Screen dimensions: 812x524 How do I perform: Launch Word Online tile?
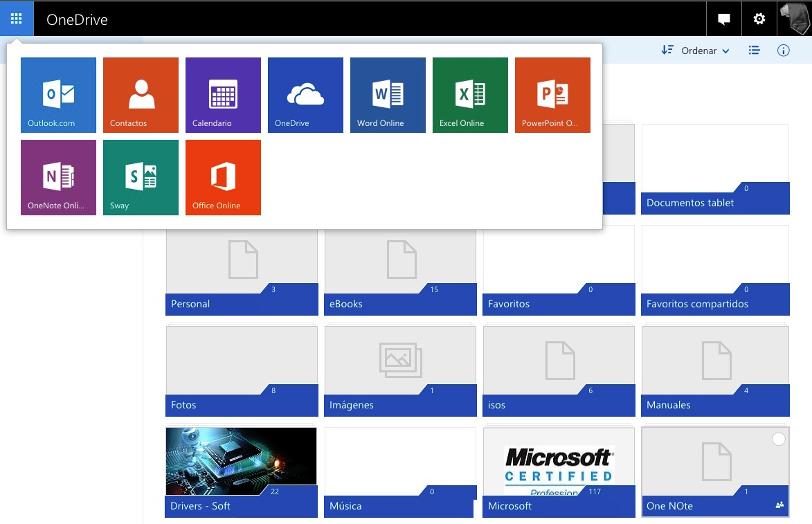click(x=388, y=96)
